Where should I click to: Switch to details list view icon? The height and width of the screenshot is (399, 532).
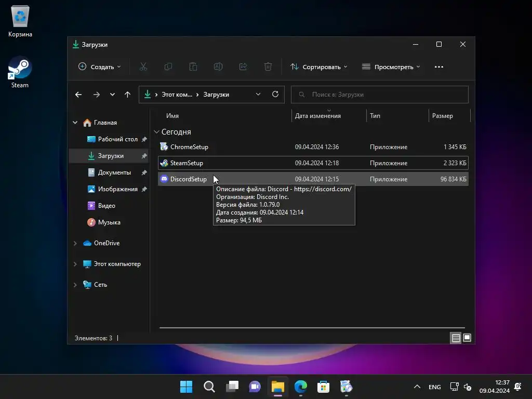[456, 338]
